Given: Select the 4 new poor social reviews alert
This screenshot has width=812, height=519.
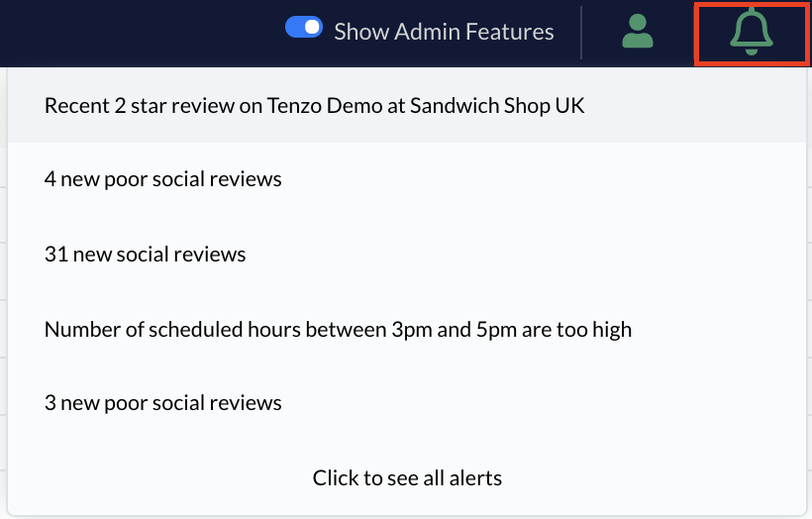Looking at the screenshot, I should [407, 179].
